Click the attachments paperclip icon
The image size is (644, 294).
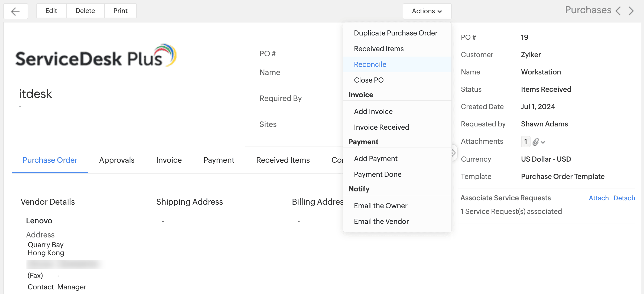pos(535,142)
